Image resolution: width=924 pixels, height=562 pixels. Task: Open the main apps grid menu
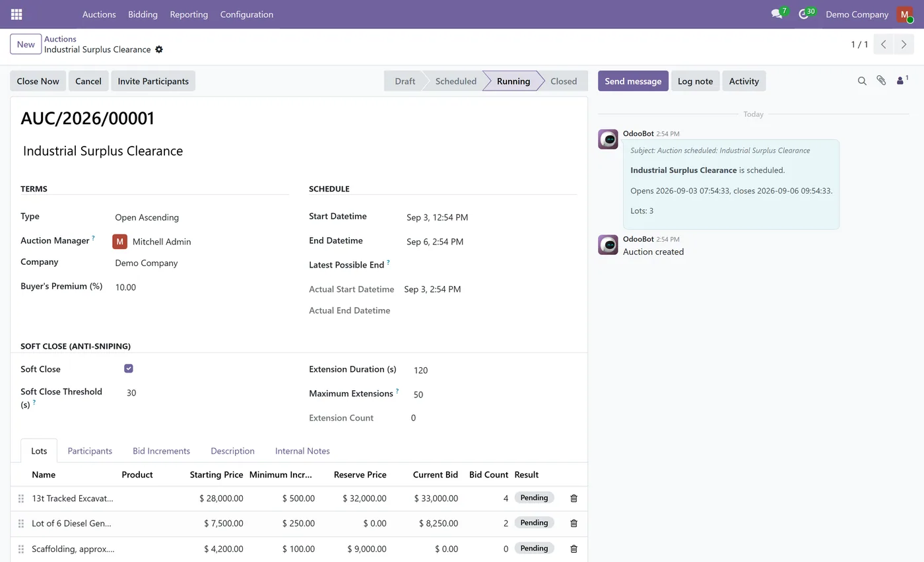16,14
